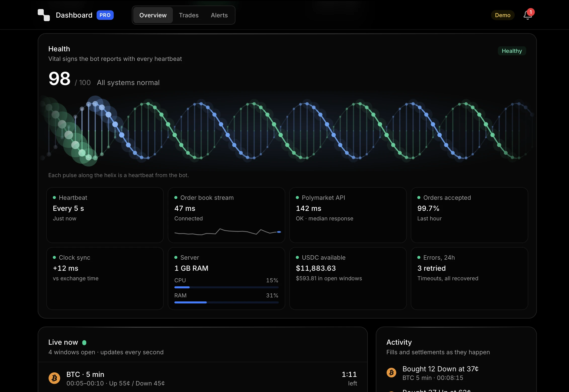Click the Dashboard logo icon
569x392 pixels.
pos(44,15)
